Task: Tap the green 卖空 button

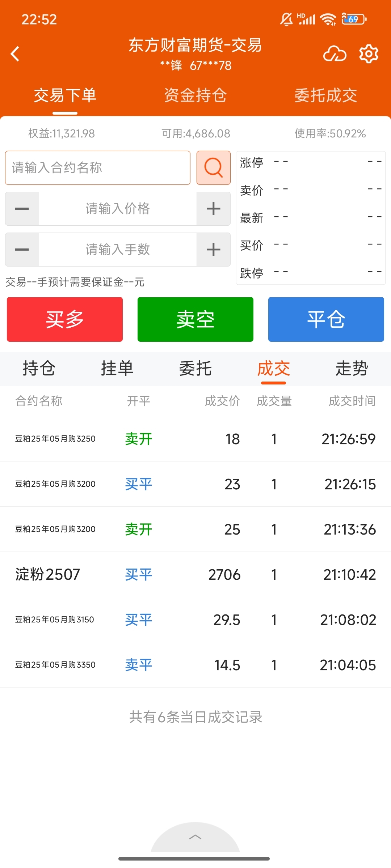Action: coord(195,319)
